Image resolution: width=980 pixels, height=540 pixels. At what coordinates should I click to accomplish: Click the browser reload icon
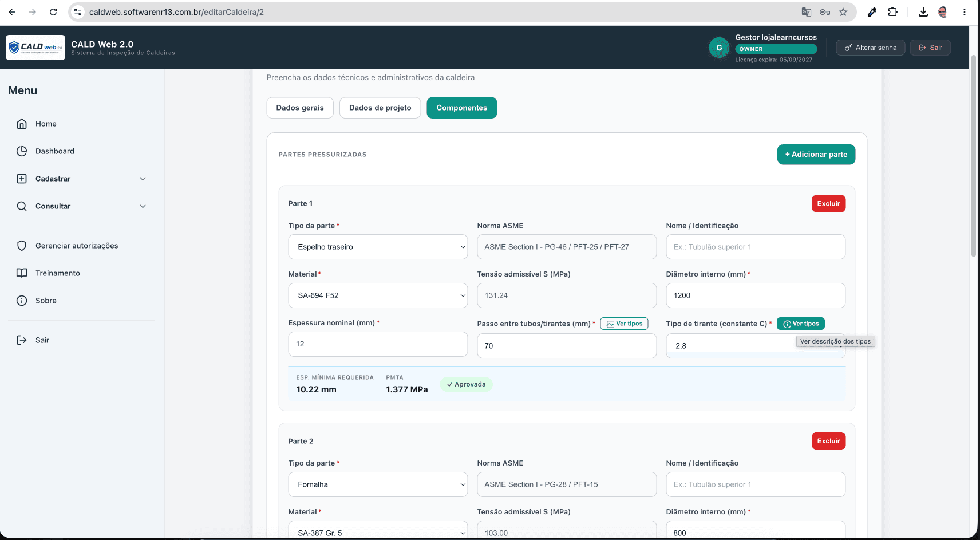(x=53, y=12)
